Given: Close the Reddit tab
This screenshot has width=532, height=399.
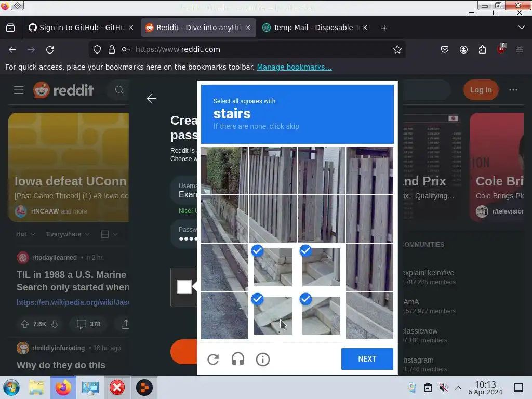Looking at the screenshot, I should point(248,28).
